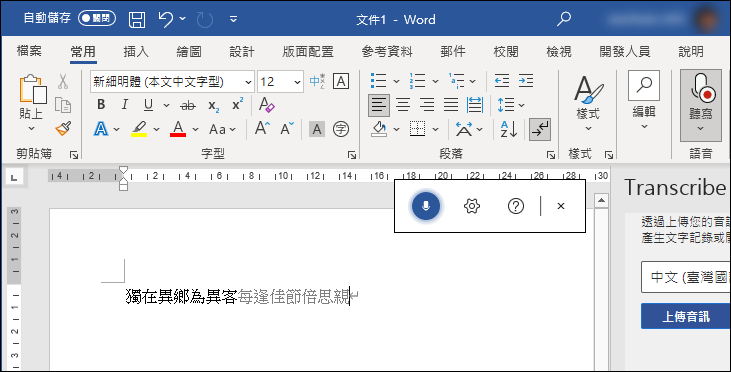
Task: Increase font size with A up icon
Action: tap(262, 129)
